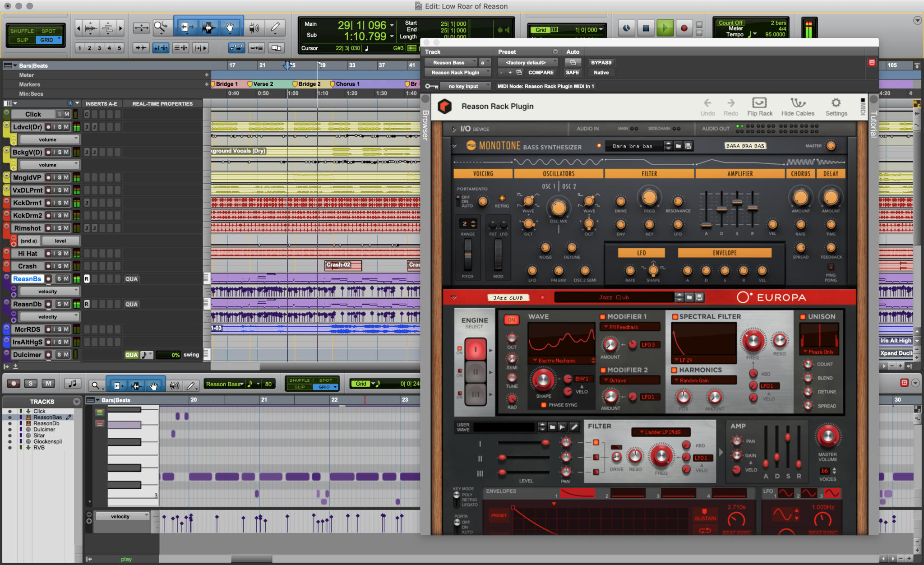This screenshot has width=924, height=565.
Task: Open the Electro Mechanic wave dropdown
Action: (x=559, y=361)
